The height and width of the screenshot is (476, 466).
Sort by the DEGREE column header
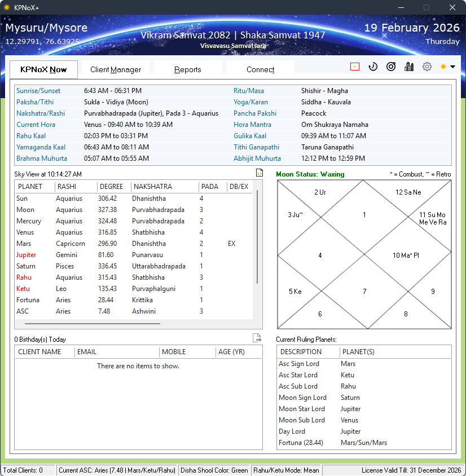114,186
